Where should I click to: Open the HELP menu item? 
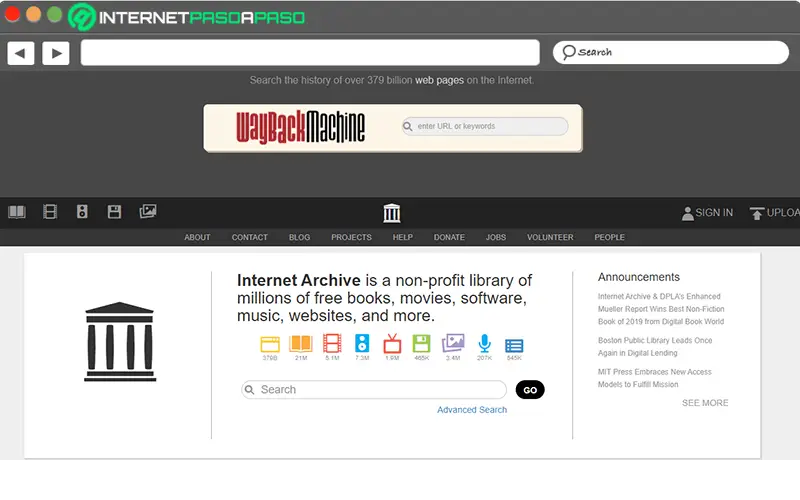[403, 237]
